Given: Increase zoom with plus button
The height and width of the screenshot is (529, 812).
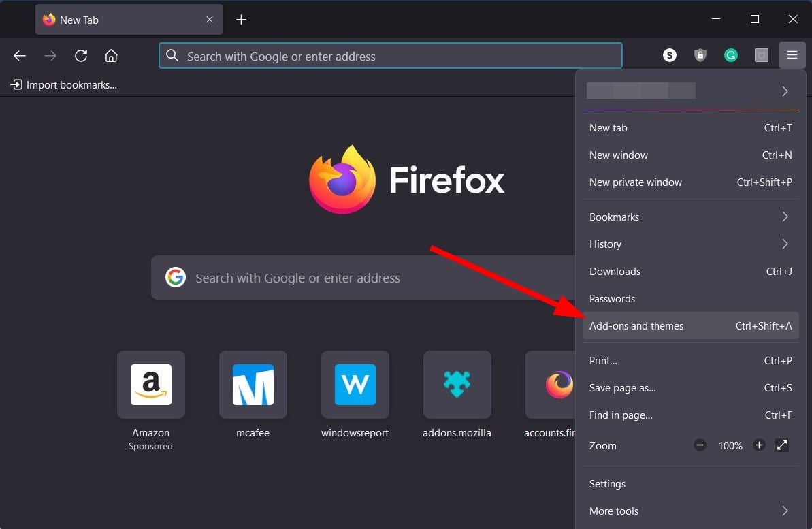Looking at the screenshot, I should coord(759,445).
